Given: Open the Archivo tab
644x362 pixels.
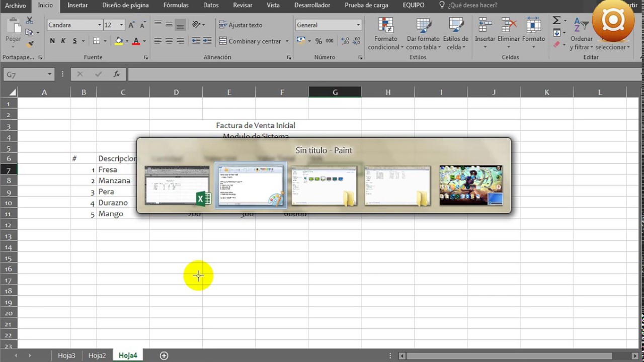Looking at the screenshot, I should coord(15,6).
